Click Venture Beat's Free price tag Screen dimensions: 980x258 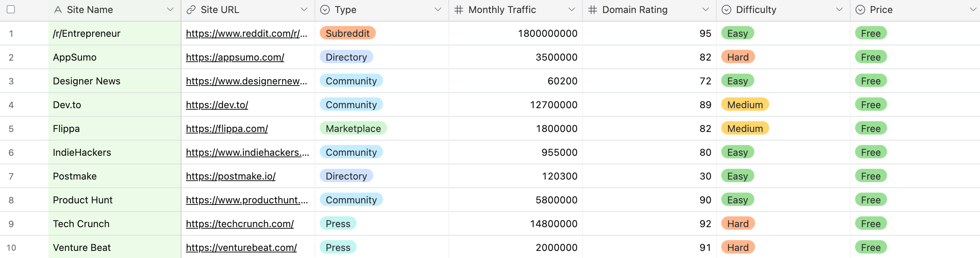point(871,247)
